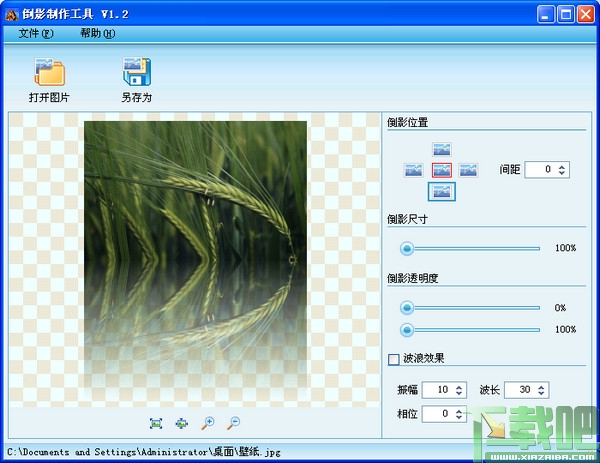Select the bottom reflection position icon

coord(442,192)
